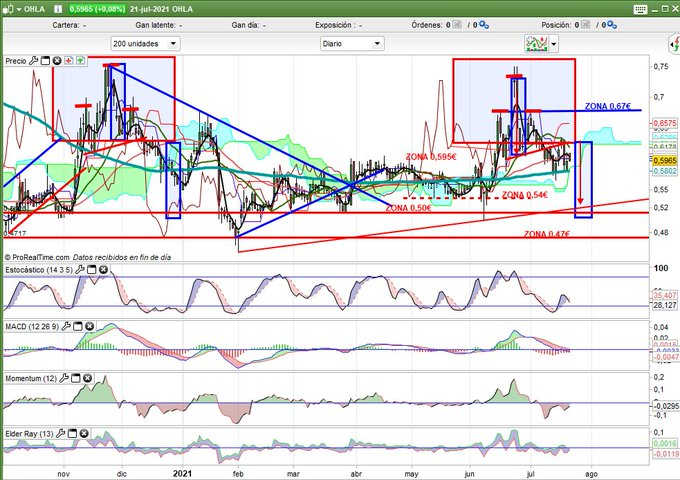This screenshot has height=480, width=680.
Task: Open the Diario timeframe dropdown
Action: click(352, 43)
